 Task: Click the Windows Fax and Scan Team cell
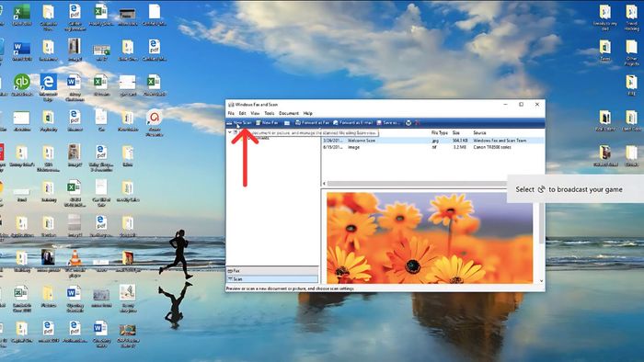[500, 141]
